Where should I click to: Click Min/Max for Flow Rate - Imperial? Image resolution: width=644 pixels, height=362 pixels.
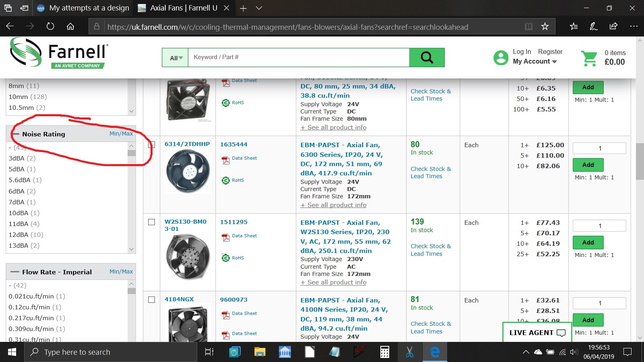click(x=121, y=271)
